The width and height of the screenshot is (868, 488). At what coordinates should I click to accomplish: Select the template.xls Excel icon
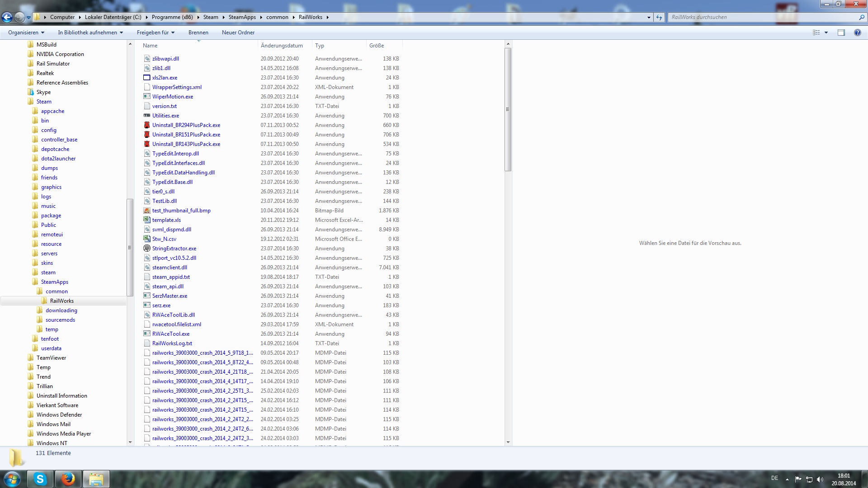pos(147,220)
